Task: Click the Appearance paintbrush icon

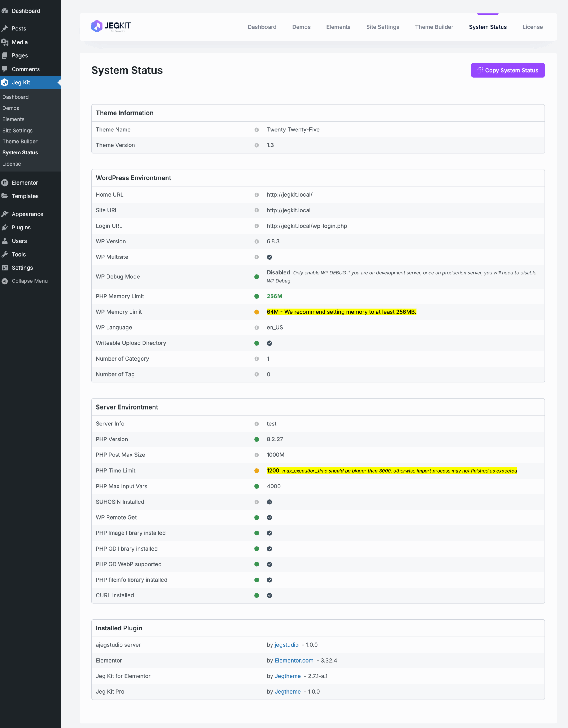Action: coord(5,214)
